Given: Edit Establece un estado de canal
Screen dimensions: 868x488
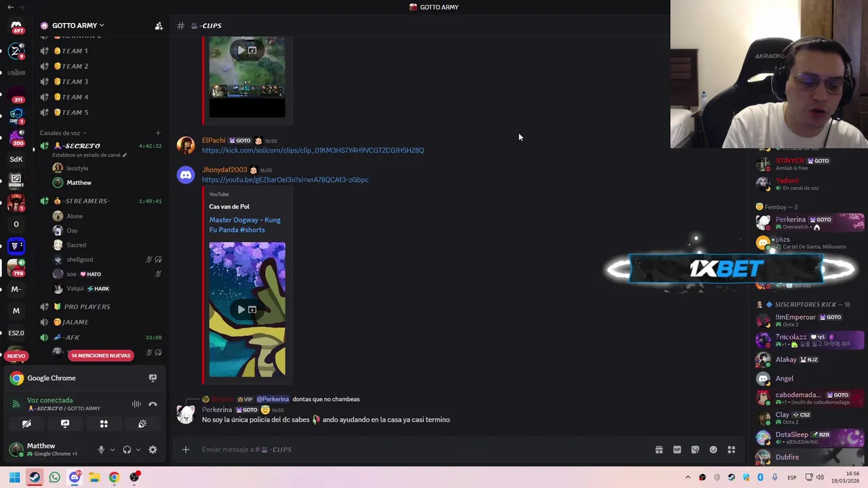Looking at the screenshot, I should pyautogui.click(x=90, y=155).
